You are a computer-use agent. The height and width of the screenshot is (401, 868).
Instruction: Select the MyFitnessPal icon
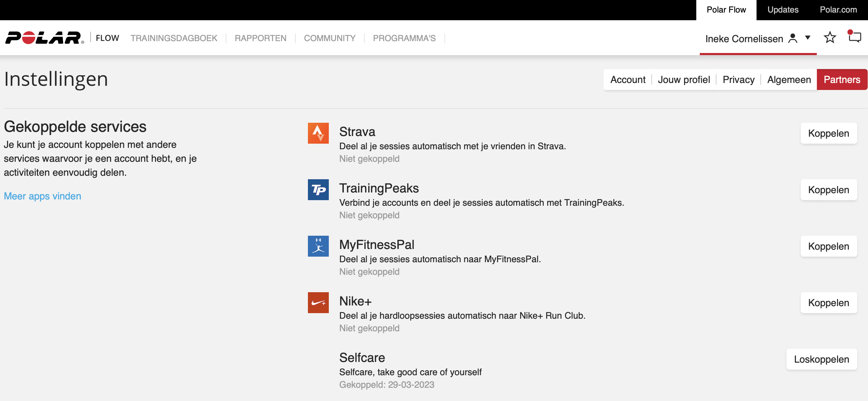[318, 246]
